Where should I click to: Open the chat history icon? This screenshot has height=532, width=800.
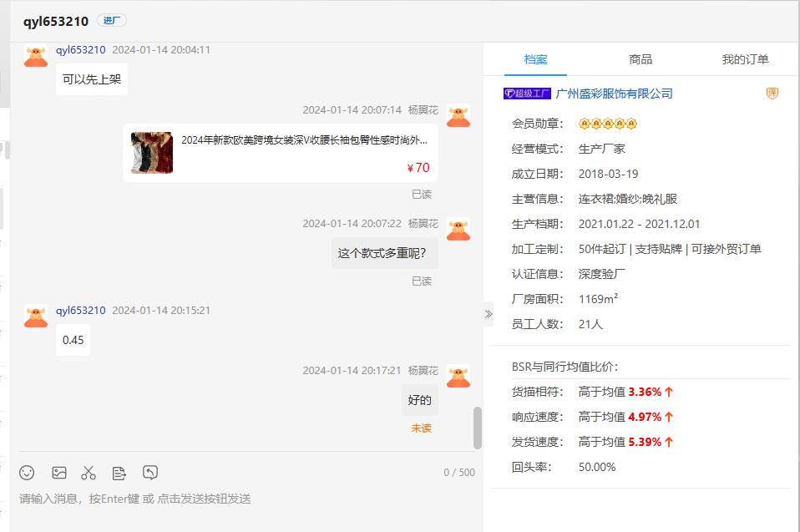[x=150, y=473]
